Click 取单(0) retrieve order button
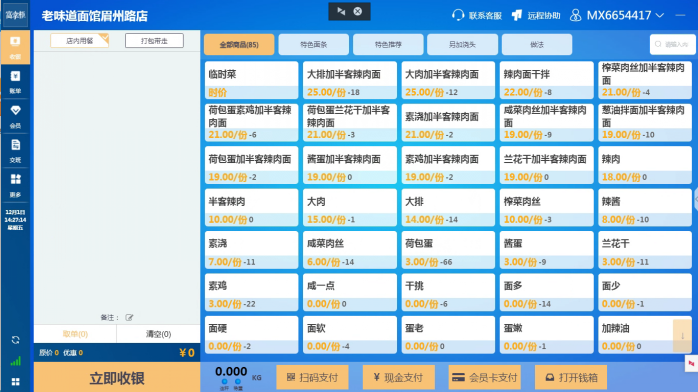 (x=75, y=334)
